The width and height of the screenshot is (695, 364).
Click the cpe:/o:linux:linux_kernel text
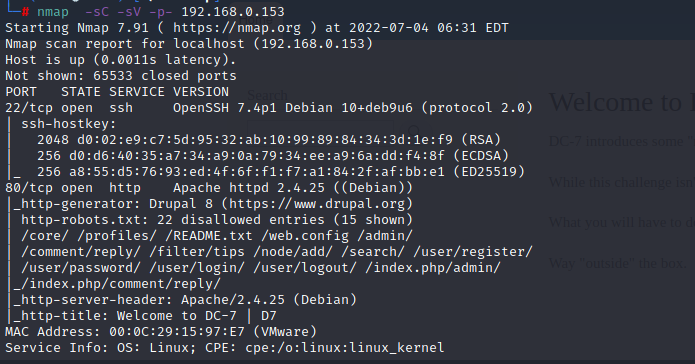coord(344,348)
